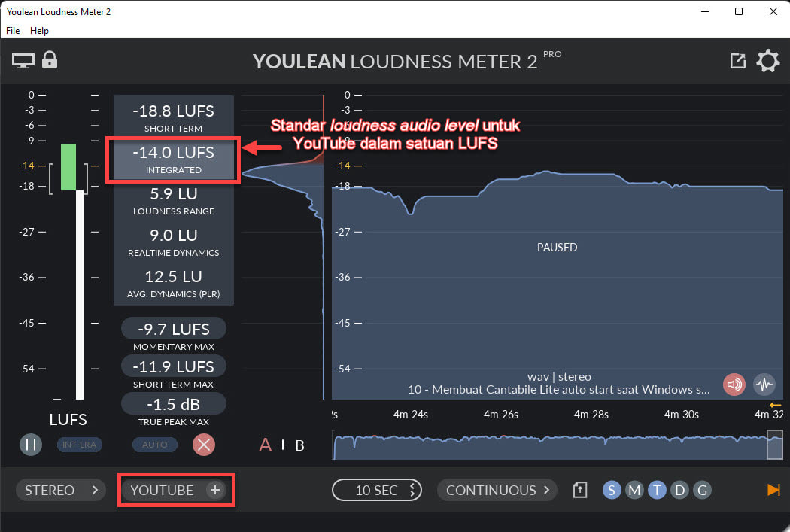The height and width of the screenshot is (532, 790).
Task: Select state A
Action: pos(265,445)
